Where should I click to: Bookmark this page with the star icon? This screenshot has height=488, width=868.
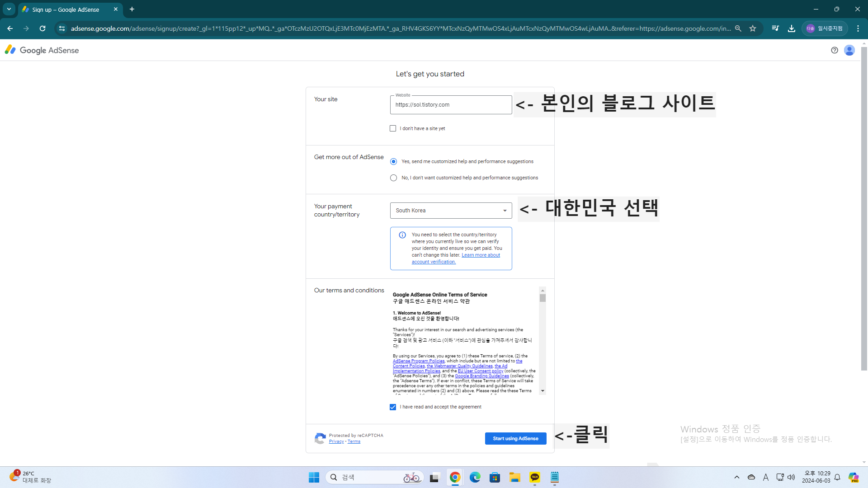point(753,28)
